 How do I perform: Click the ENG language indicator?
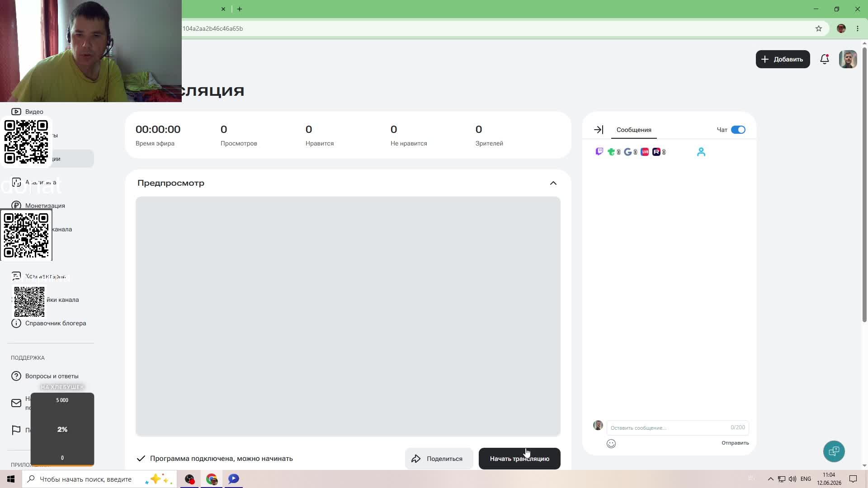coord(806,479)
